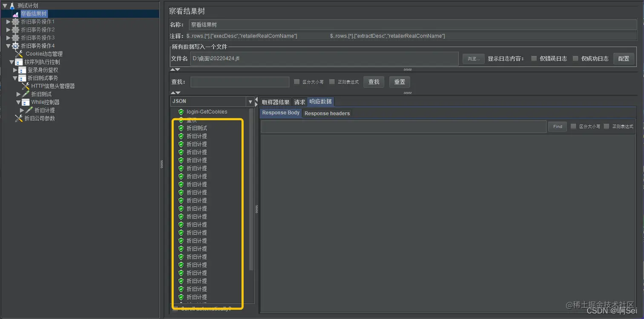Tick 区分大小写 beside the Find button
The image size is (644, 319).
click(x=573, y=126)
